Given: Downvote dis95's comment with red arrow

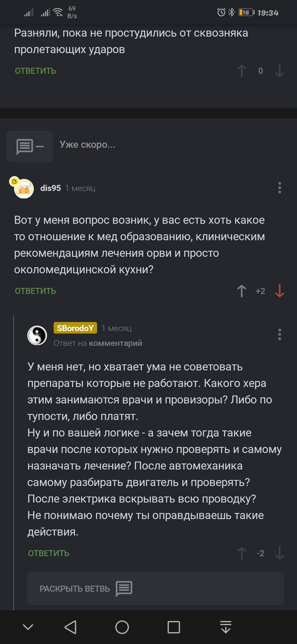Looking at the screenshot, I should (279, 291).
